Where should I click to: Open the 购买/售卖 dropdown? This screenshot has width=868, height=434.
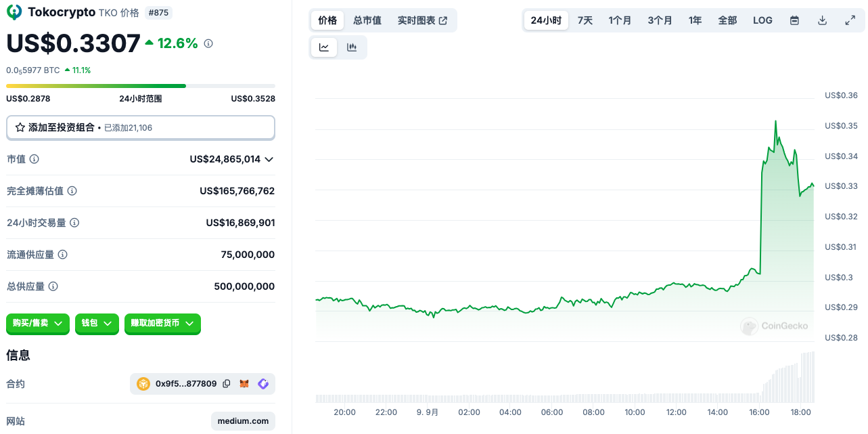(38, 324)
